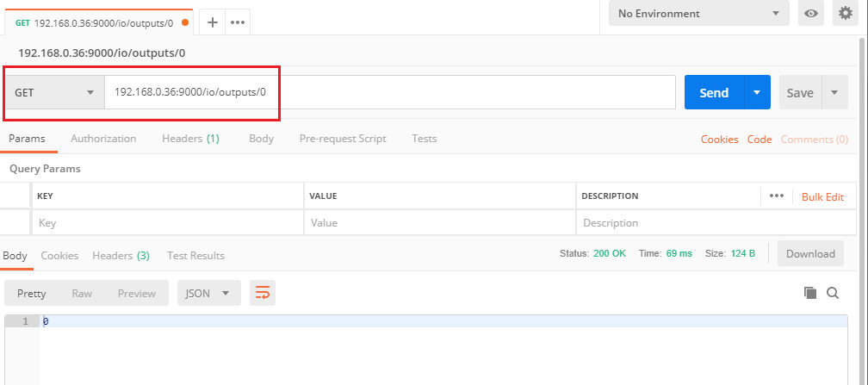Image resolution: width=868 pixels, height=385 pixels.
Task: Open manage environments gear icon
Action: (845, 14)
